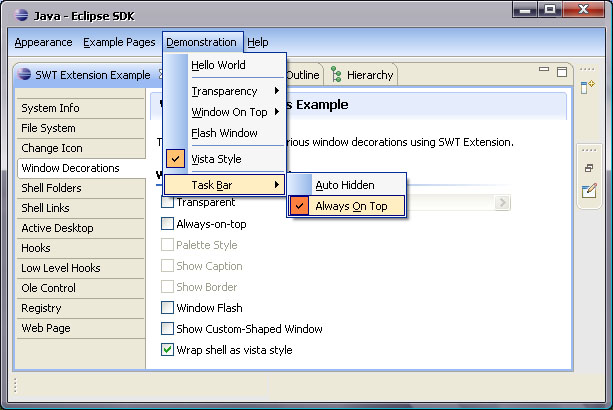Click the transparency slider track
The width and height of the screenshot is (613, 410).
click(450, 202)
